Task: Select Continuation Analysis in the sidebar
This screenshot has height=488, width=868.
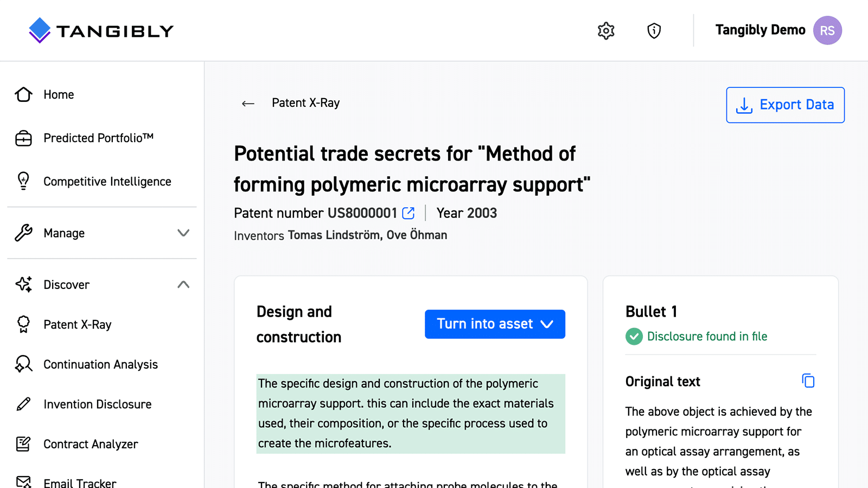Action: (100, 364)
